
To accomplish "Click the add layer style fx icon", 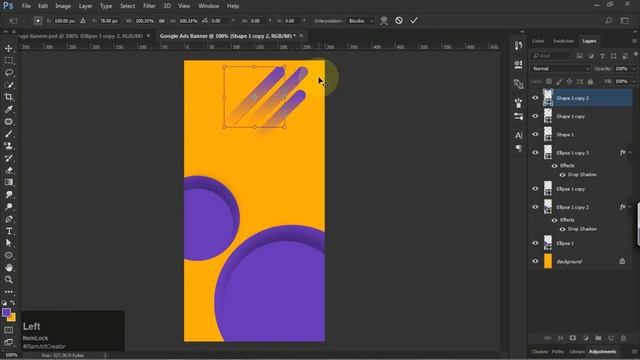I will [x=560, y=338].
